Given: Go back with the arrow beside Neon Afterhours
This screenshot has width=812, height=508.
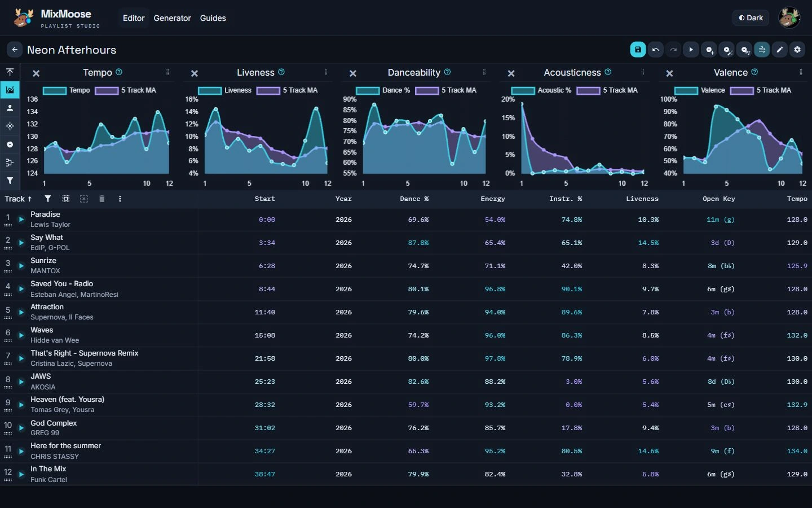Looking at the screenshot, I should [x=15, y=50].
